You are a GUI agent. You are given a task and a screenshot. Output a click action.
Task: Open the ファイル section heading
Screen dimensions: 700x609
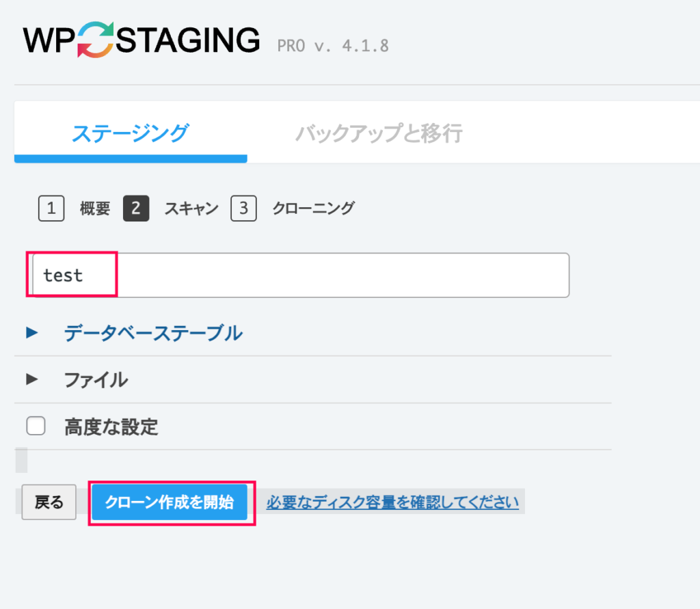point(96,381)
